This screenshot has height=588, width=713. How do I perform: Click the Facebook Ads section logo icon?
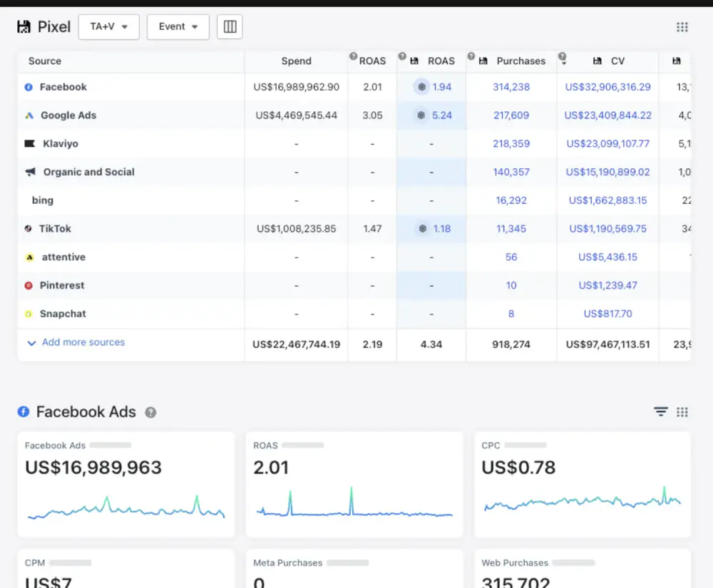[24, 412]
